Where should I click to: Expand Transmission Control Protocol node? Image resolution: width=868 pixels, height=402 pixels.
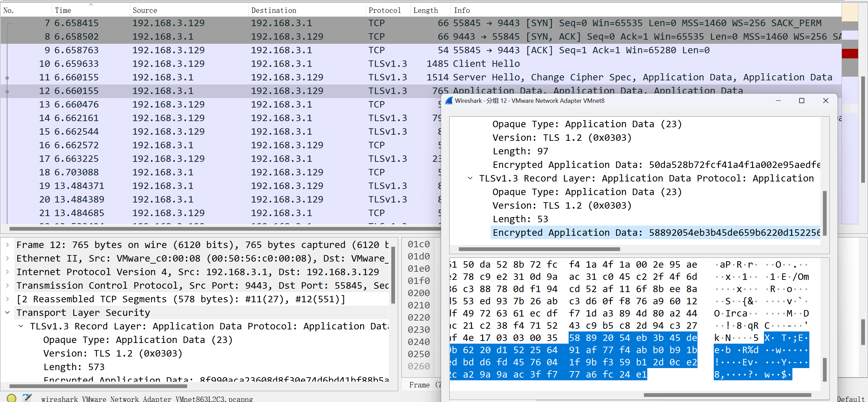pos(7,285)
